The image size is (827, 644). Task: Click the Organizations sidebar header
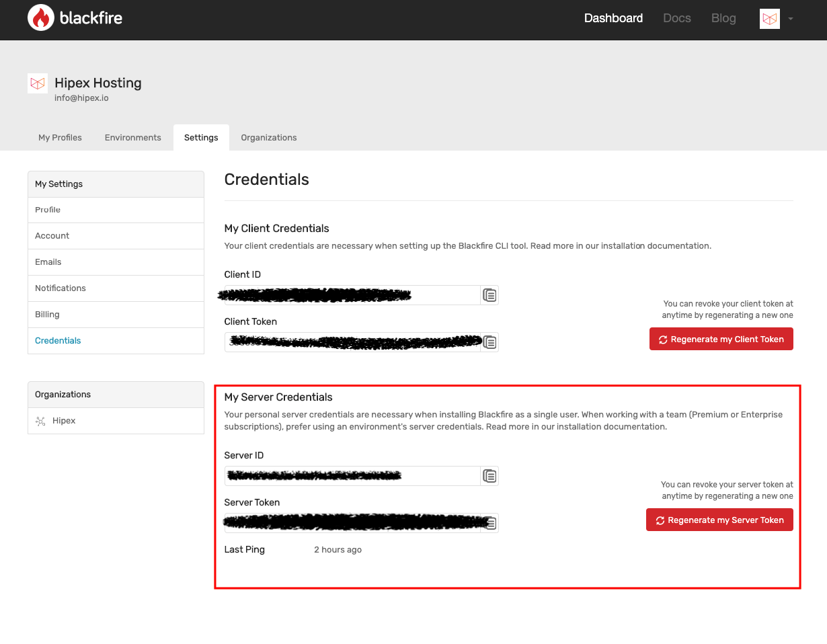coord(116,395)
